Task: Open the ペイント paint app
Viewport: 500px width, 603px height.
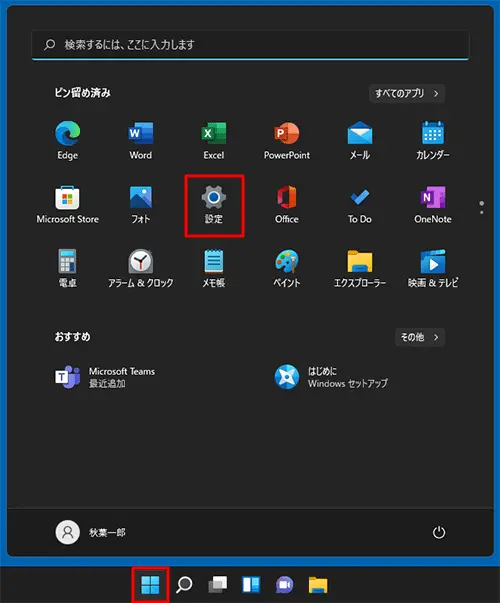Action: pyautogui.click(x=287, y=268)
